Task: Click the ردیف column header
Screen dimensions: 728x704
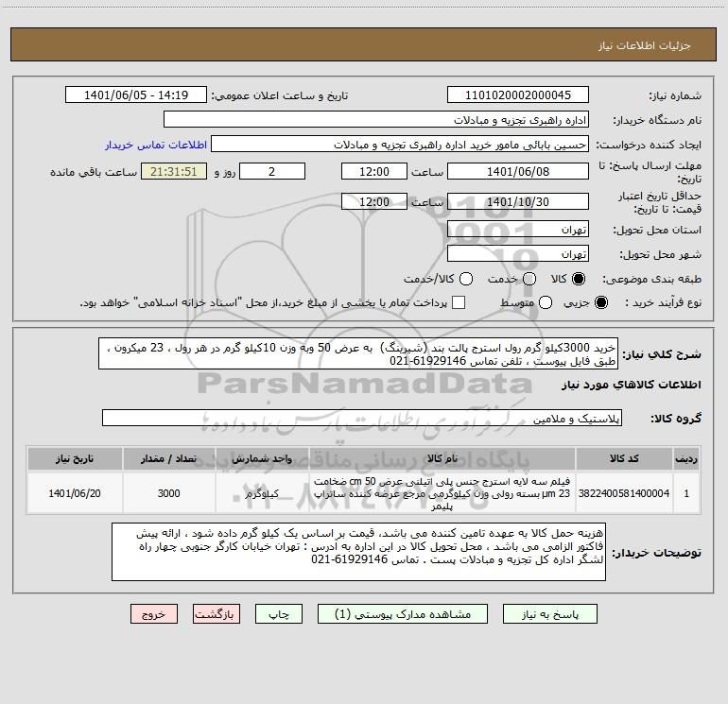Action: pyautogui.click(x=686, y=458)
